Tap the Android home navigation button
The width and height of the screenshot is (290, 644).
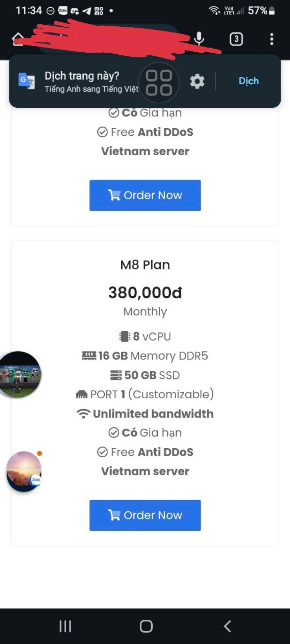(146, 626)
